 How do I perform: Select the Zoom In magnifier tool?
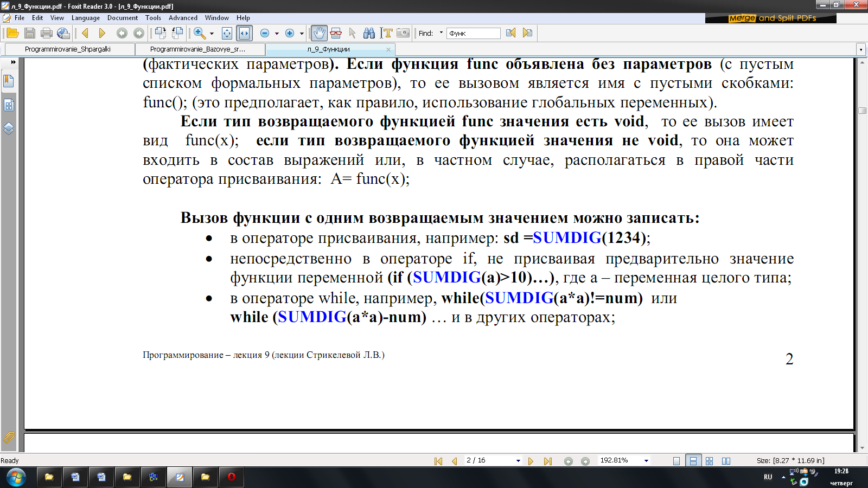tap(200, 33)
